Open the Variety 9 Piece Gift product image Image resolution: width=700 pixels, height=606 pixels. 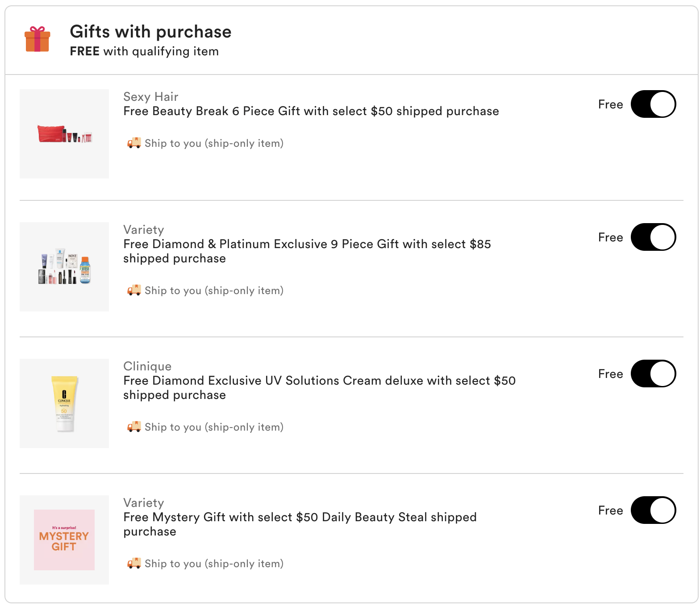tap(64, 267)
